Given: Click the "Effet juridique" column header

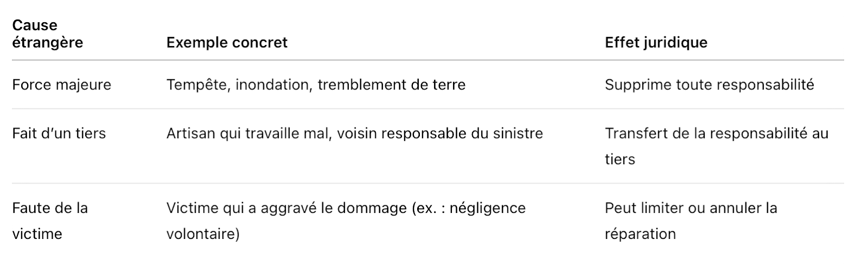Looking at the screenshot, I should tap(656, 43).
